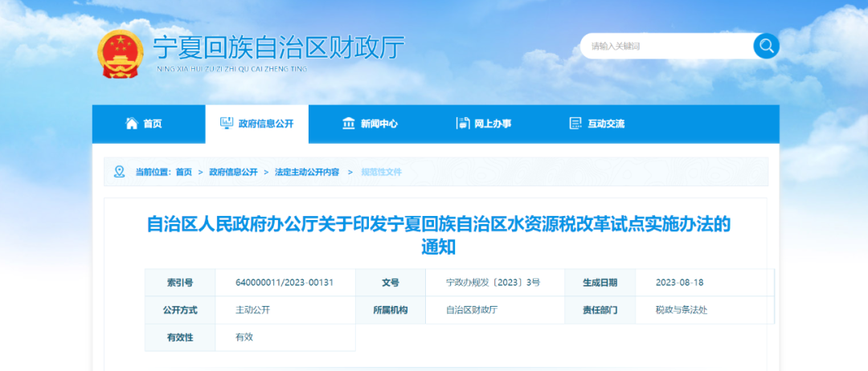Open the 新闻中心 navigation tab

370,124
